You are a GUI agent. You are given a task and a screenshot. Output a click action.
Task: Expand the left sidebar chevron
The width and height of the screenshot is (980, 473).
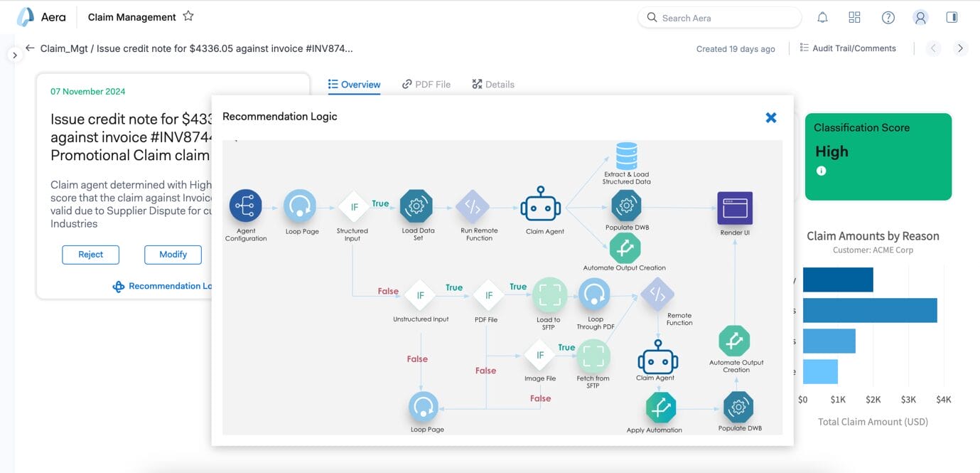pyautogui.click(x=14, y=55)
